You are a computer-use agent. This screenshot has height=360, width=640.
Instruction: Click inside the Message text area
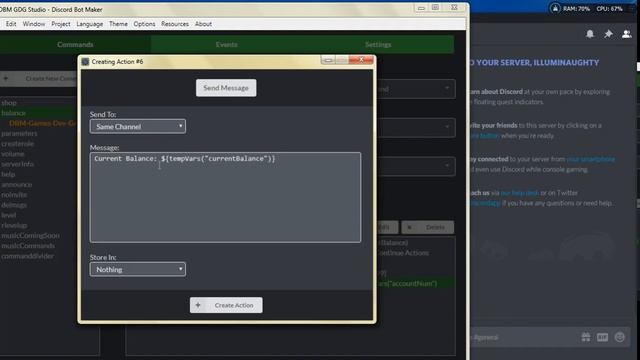tap(225, 198)
